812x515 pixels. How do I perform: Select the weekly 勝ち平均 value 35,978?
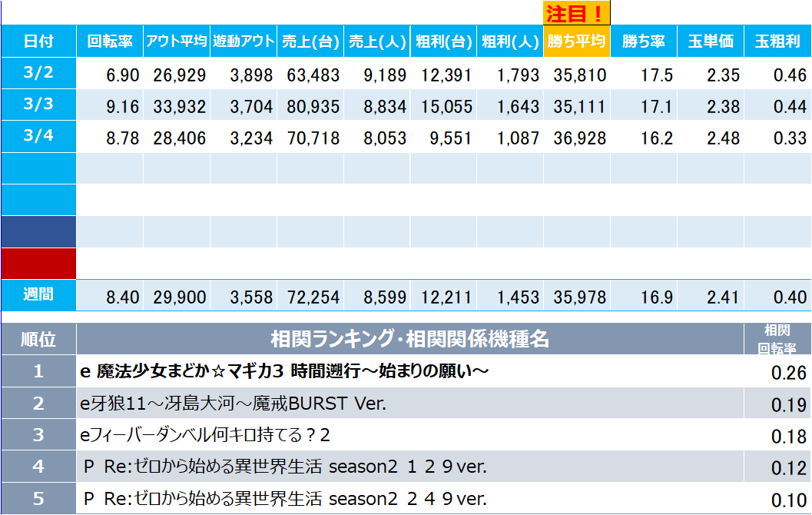tap(576, 297)
